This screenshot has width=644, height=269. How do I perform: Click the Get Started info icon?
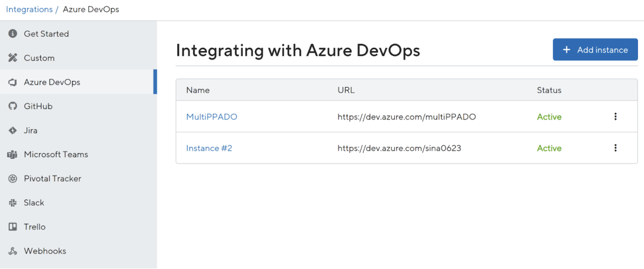[13, 34]
